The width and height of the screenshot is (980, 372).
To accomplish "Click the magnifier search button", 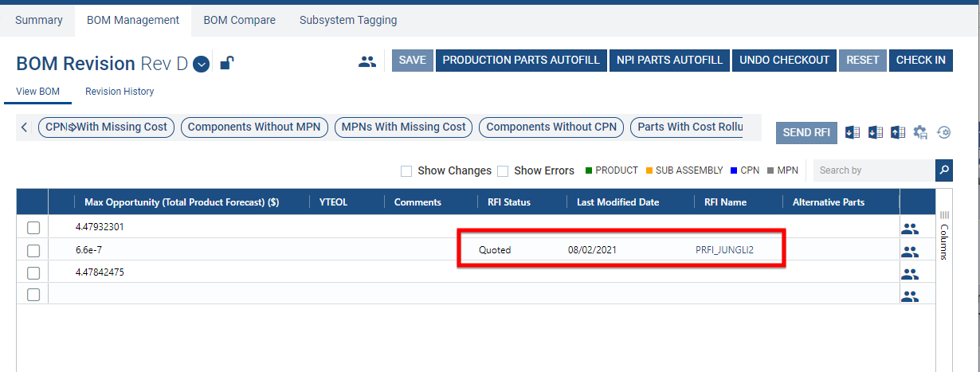I will (944, 170).
